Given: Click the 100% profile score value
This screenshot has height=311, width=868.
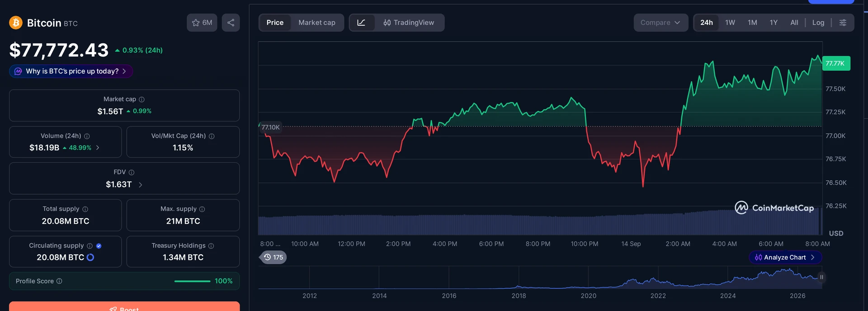Looking at the screenshot, I should click(x=224, y=281).
